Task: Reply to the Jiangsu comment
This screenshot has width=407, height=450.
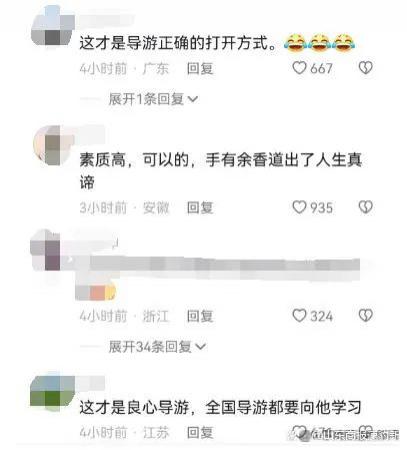Action: click(200, 433)
